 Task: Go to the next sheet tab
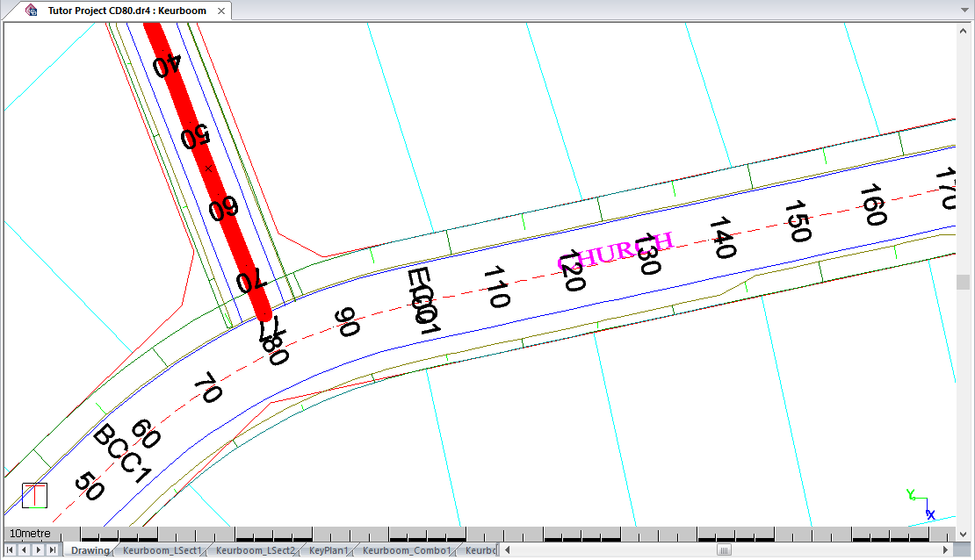click(39, 550)
